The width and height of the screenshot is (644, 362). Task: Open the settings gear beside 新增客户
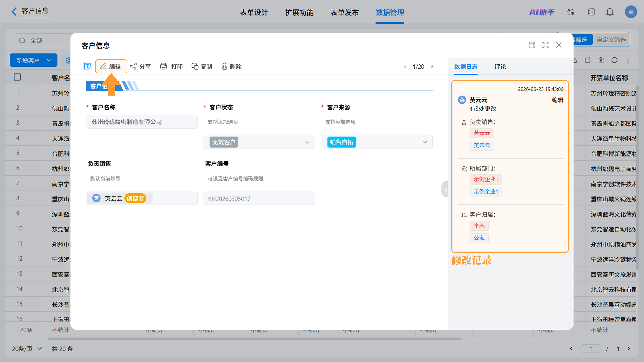[68, 61]
